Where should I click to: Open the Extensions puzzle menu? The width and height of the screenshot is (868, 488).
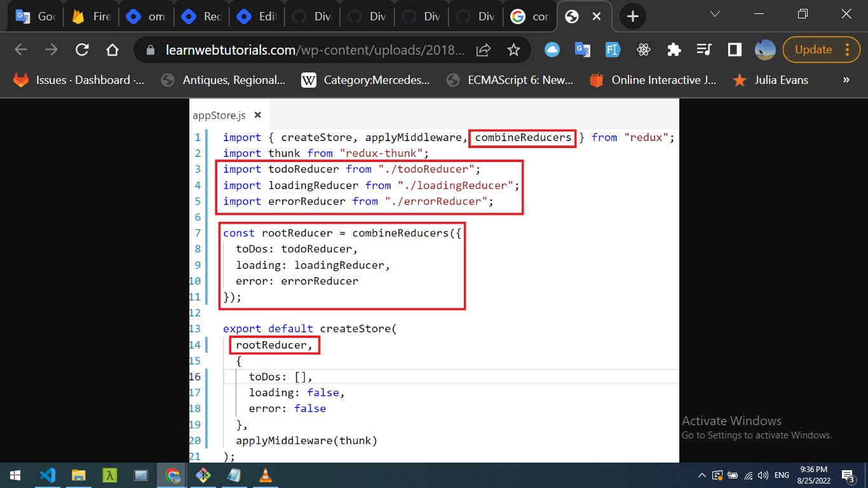674,50
